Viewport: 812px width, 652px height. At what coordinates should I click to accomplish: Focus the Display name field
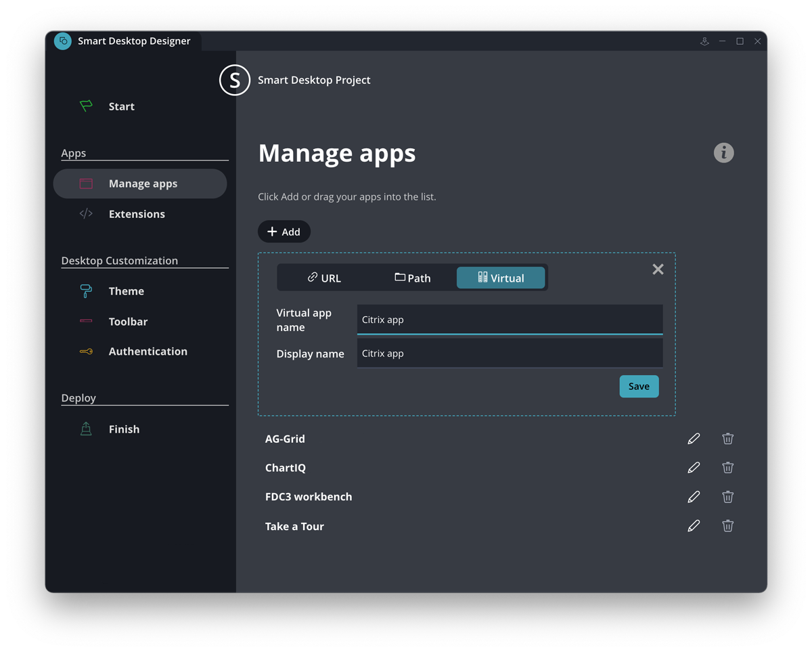tap(510, 353)
